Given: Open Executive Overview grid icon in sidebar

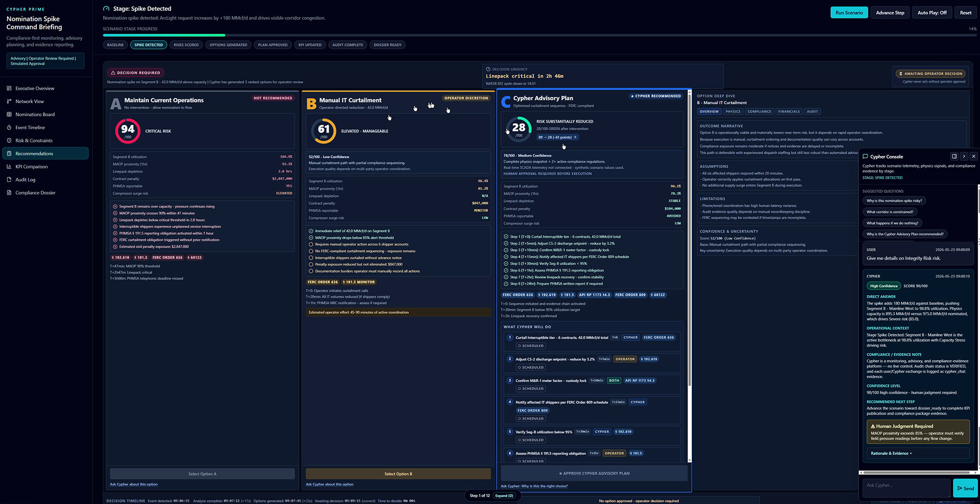Looking at the screenshot, I should pos(9,88).
